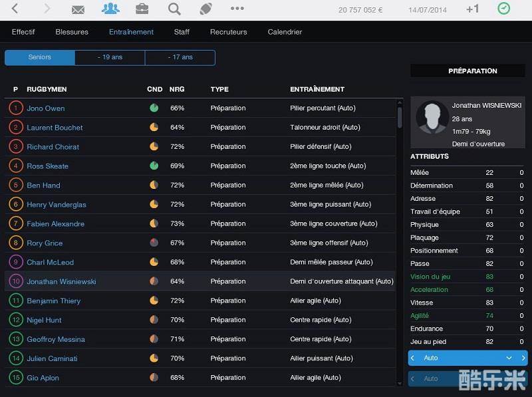This screenshot has width=532, height=397.
Task: Open the mail envelope icon
Action: (x=78, y=9)
